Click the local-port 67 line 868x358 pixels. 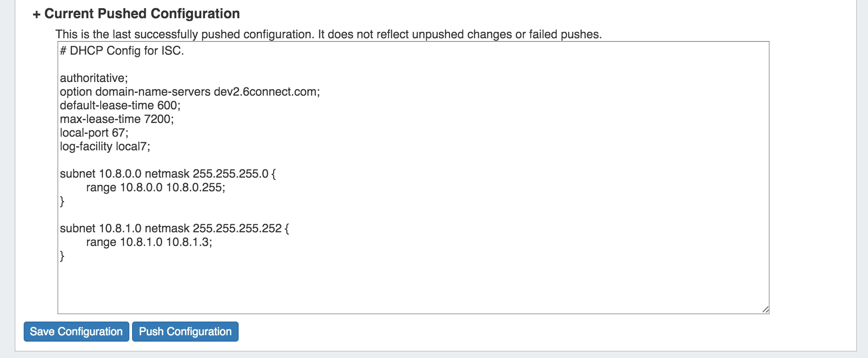[x=94, y=133]
